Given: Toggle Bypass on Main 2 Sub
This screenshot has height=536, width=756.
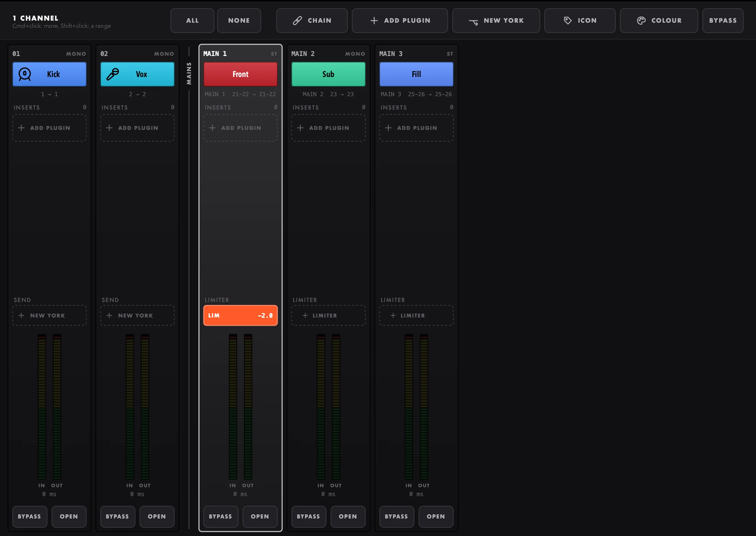Looking at the screenshot, I should tap(309, 516).
